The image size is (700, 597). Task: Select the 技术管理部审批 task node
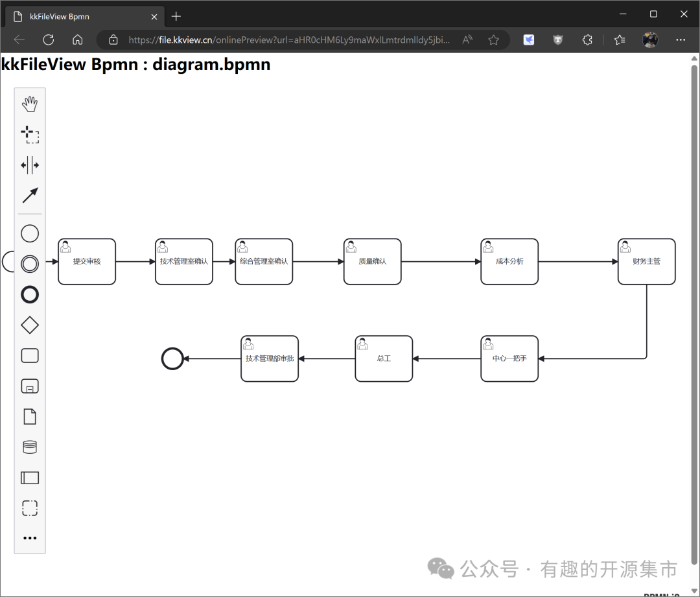coord(270,358)
